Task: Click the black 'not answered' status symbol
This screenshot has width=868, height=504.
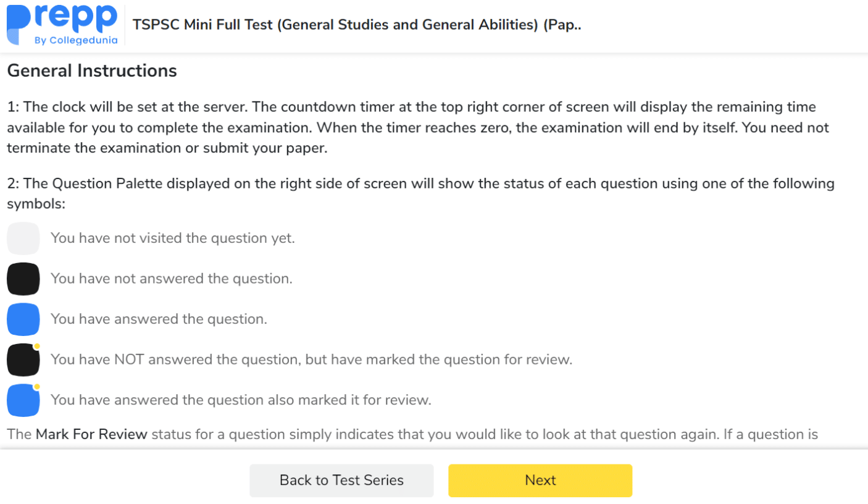Action: coord(22,279)
